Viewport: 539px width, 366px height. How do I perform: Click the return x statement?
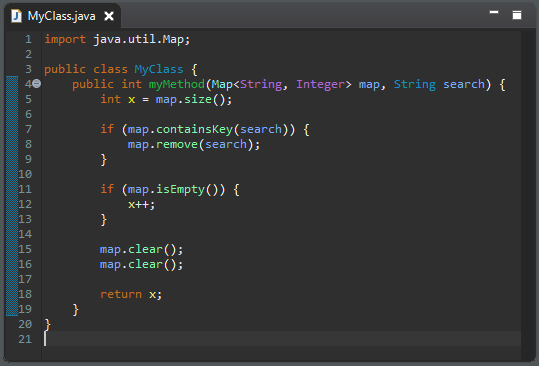click(131, 295)
